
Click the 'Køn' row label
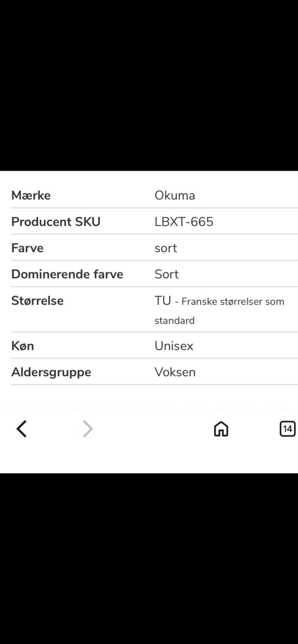pyautogui.click(x=23, y=346)
